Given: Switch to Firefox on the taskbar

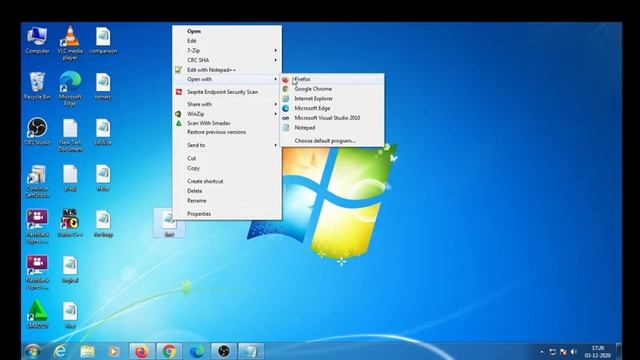Looking at the screenshot, I should coord(142,351).
